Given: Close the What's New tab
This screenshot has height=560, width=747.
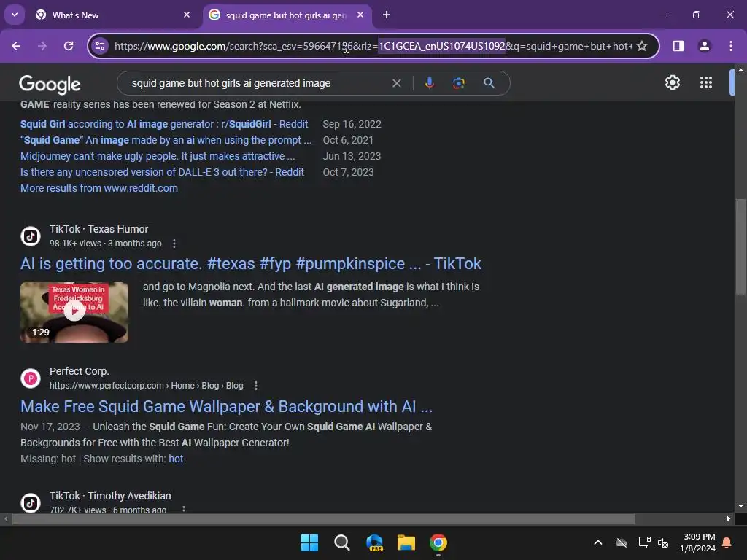Looking at the screenshot, I should 186,15.
